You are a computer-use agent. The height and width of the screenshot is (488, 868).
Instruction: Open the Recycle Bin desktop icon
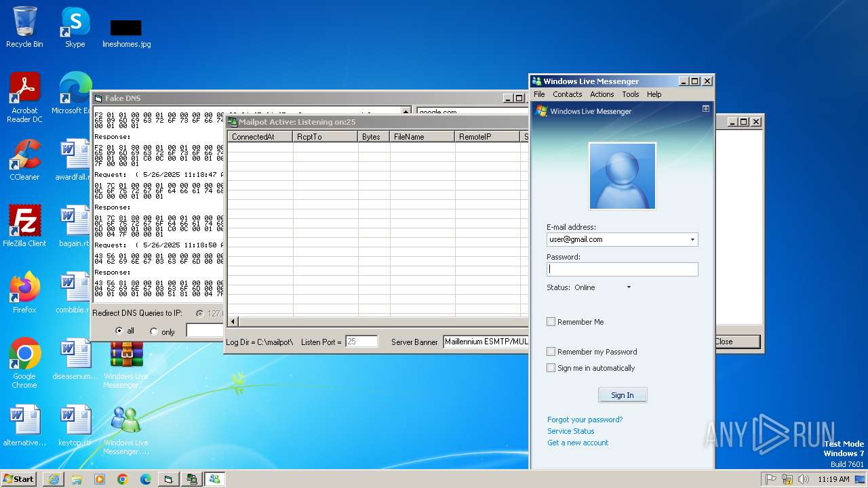[x=24, y=27]
